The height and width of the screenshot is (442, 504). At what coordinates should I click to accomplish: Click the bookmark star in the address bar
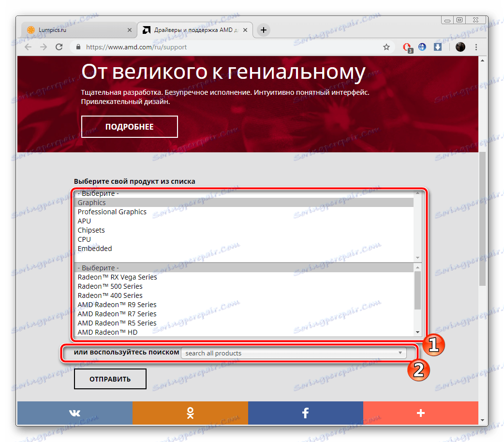[x=386, y=47]
